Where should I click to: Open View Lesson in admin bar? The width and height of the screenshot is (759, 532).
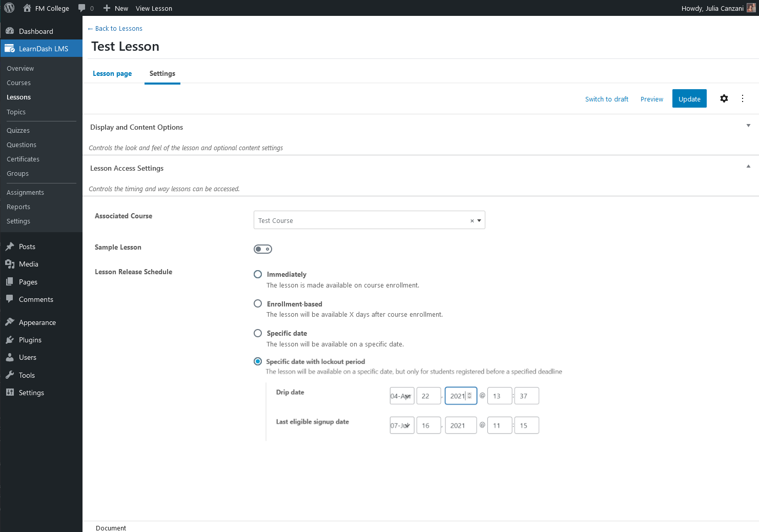click(x=154, y=8)
